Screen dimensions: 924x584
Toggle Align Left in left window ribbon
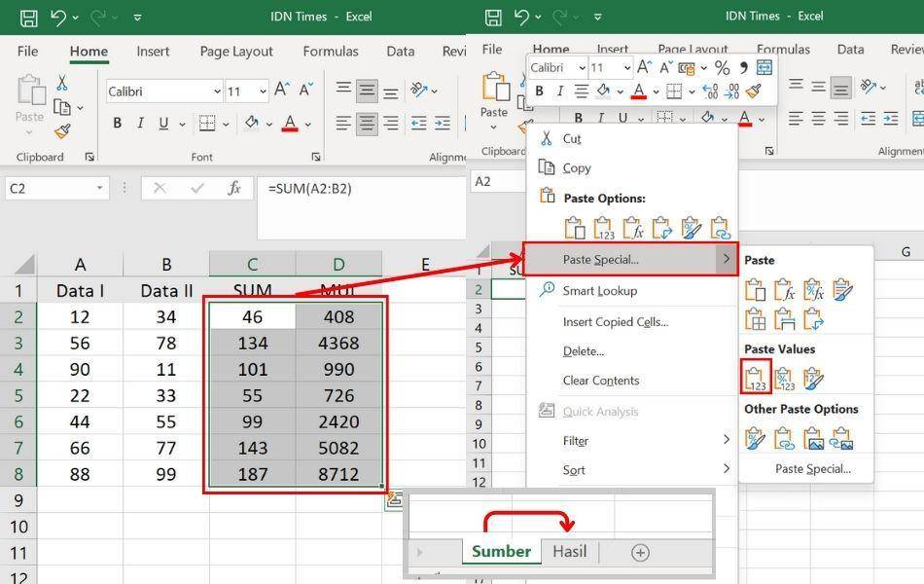coord(343,123)
